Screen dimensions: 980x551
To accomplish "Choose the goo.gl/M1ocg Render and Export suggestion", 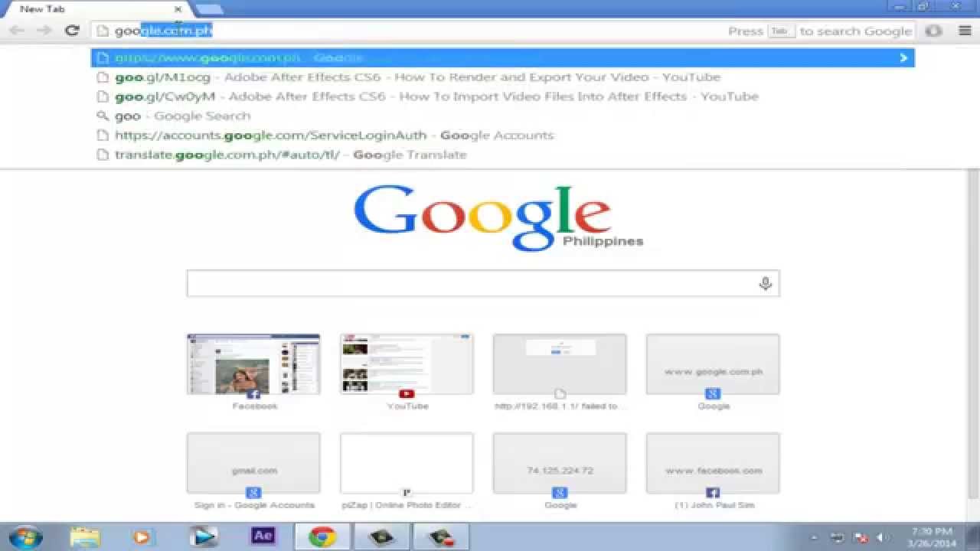I will pyautogui.click(x=502, y=77).
